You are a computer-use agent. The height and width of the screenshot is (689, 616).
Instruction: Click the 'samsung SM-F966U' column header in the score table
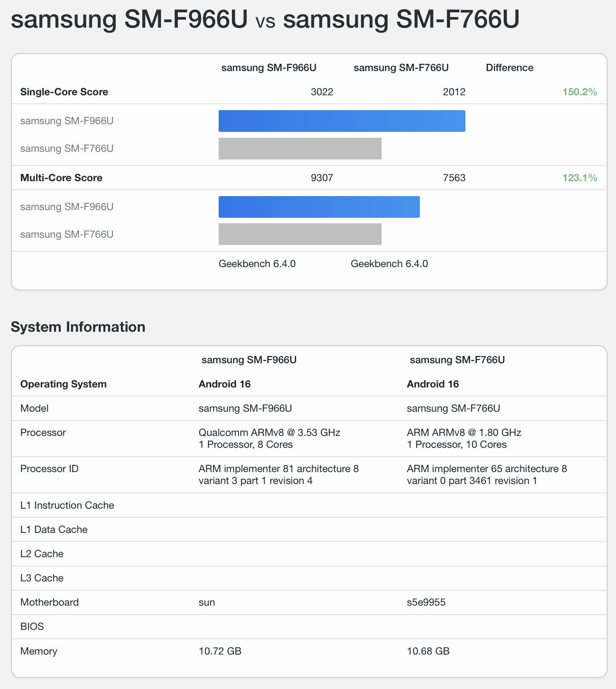tap(269, 68)
